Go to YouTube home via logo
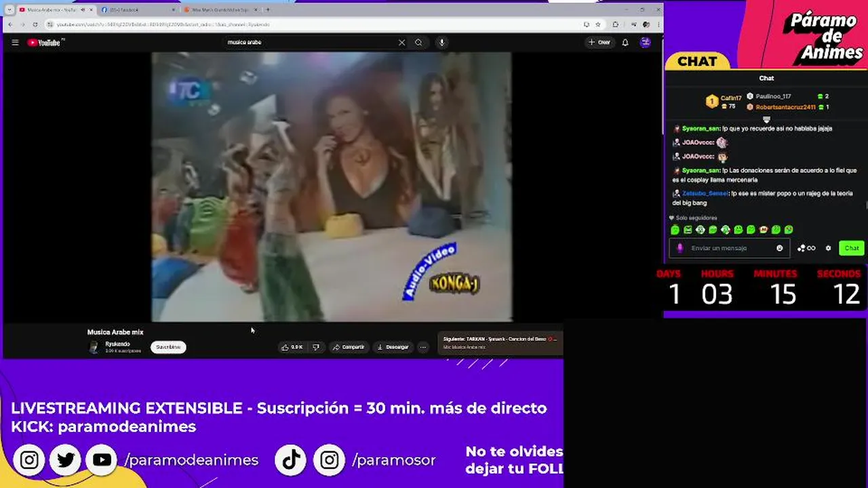 click(45, 43)
